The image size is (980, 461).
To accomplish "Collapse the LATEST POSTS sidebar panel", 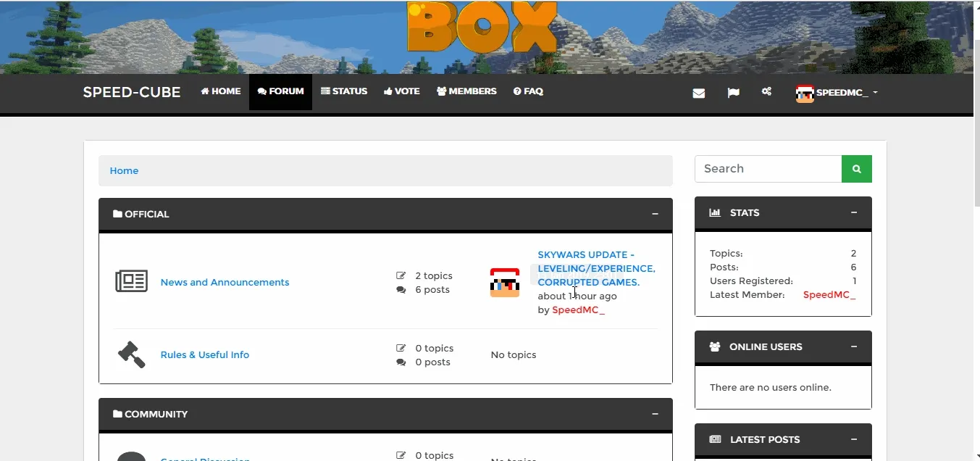I will (x=854, y=439).
